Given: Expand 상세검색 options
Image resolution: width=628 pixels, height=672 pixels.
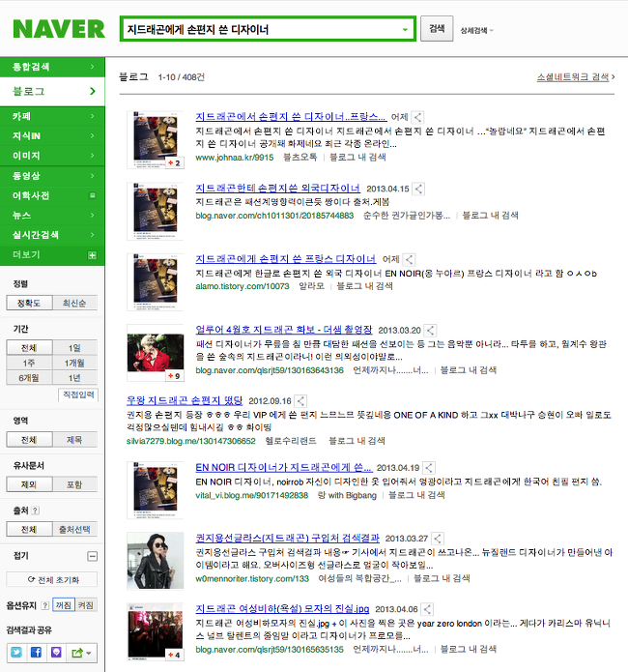Looking at the screenshot, I should click(476, 30).
